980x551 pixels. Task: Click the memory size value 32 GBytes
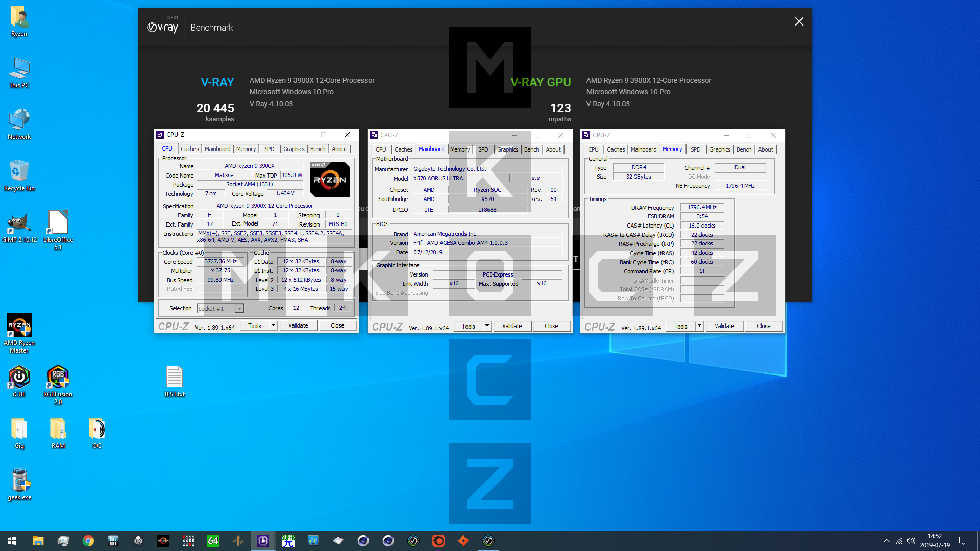(x=639, y=177)
